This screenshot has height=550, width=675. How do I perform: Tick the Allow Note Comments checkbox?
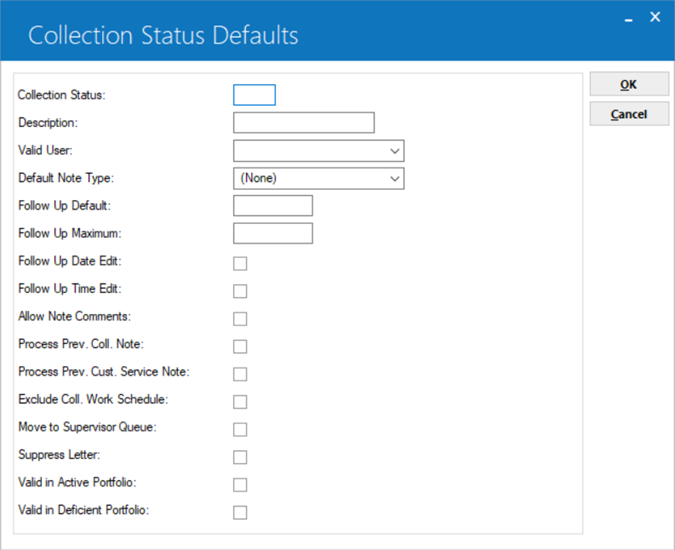click(240, 319)
